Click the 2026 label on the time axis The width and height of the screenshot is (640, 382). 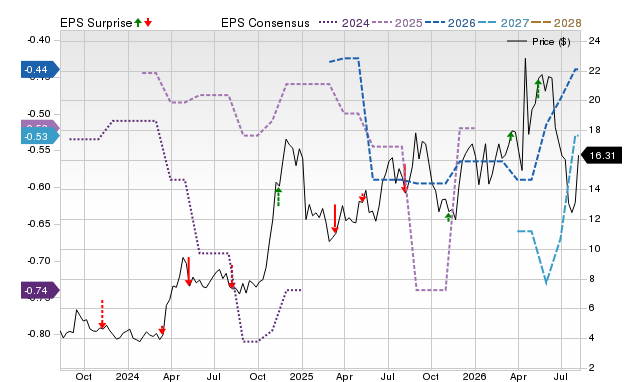474,376
